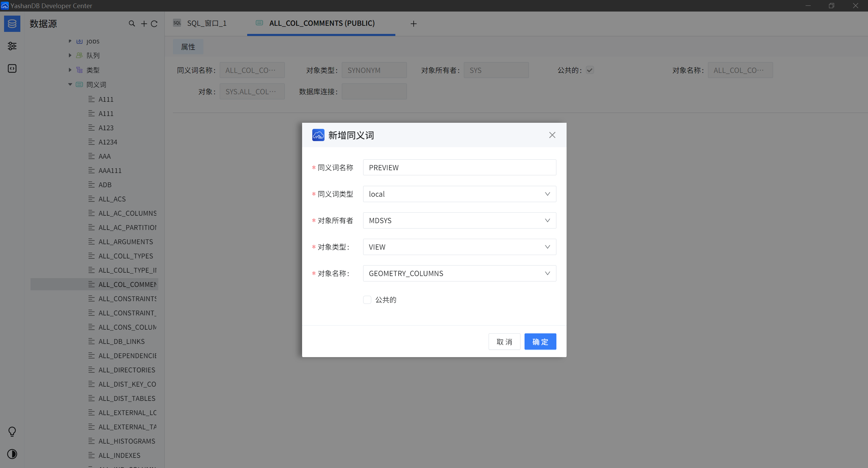Viewport: 868px width, 468px height.
Task: Click the 数据库连接 field in properties
Action: (374, 92)
